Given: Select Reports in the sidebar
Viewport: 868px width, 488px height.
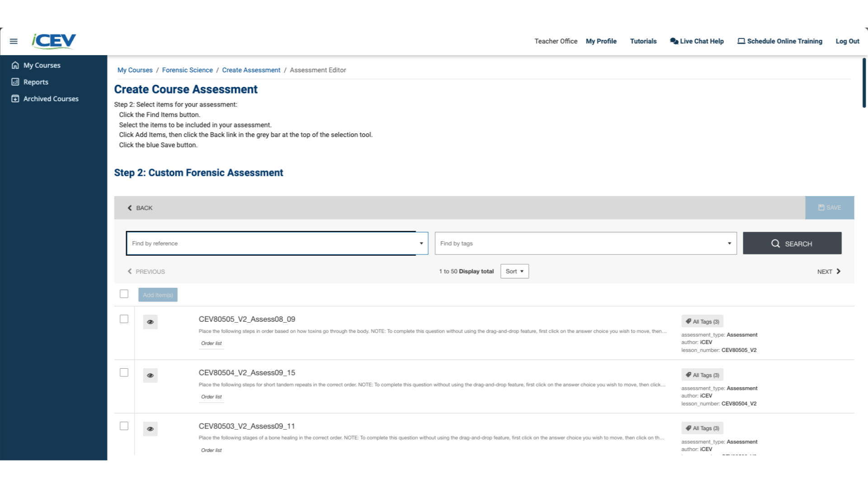Looking at the screenshot, I should [36, 82].
